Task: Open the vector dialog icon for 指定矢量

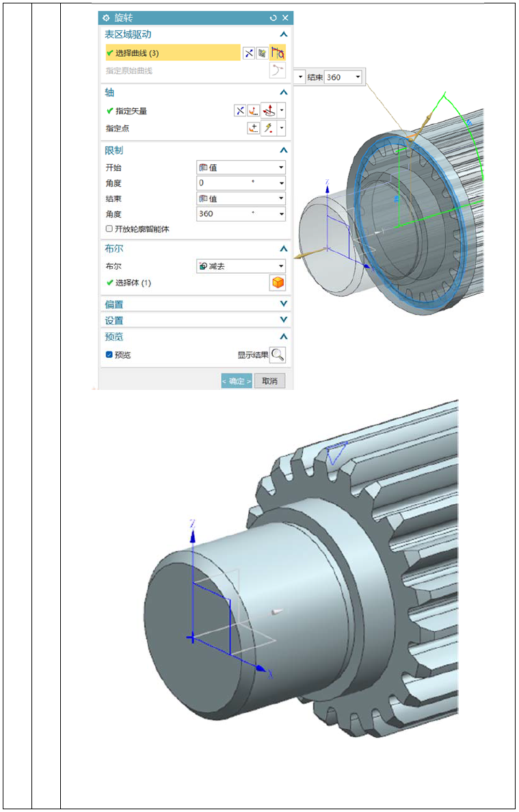Action: tap(254, 110)
